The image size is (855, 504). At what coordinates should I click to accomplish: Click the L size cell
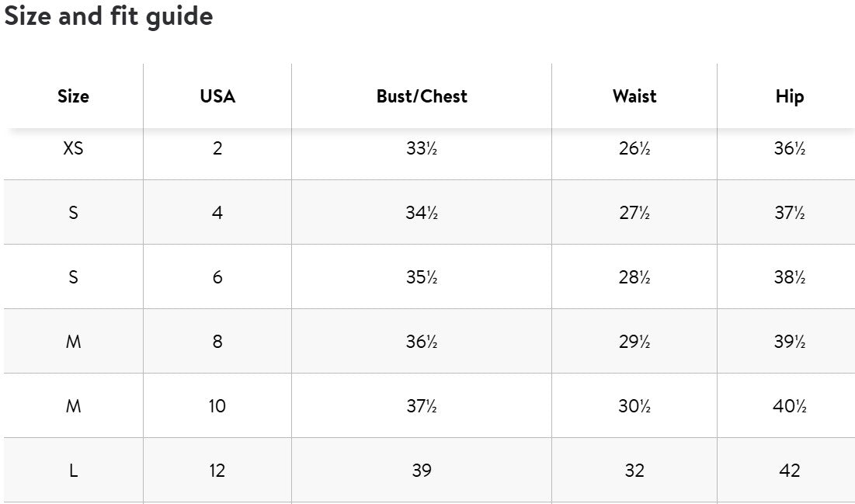73,471
